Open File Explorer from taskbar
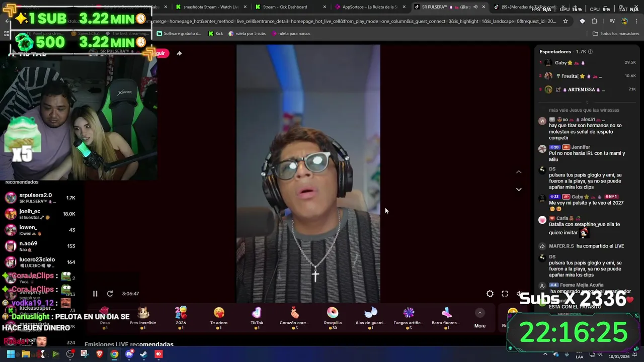This screenshot has height=362, width=644. (x=25, y=354)
